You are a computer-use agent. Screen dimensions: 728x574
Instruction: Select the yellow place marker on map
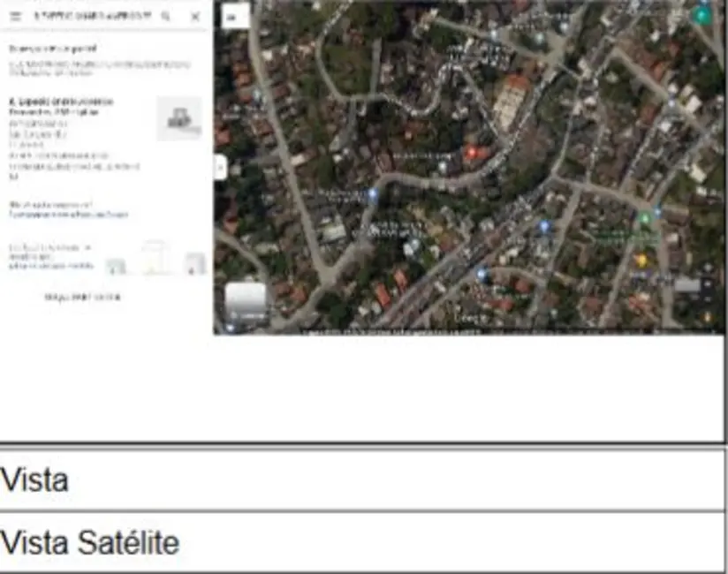641,260
